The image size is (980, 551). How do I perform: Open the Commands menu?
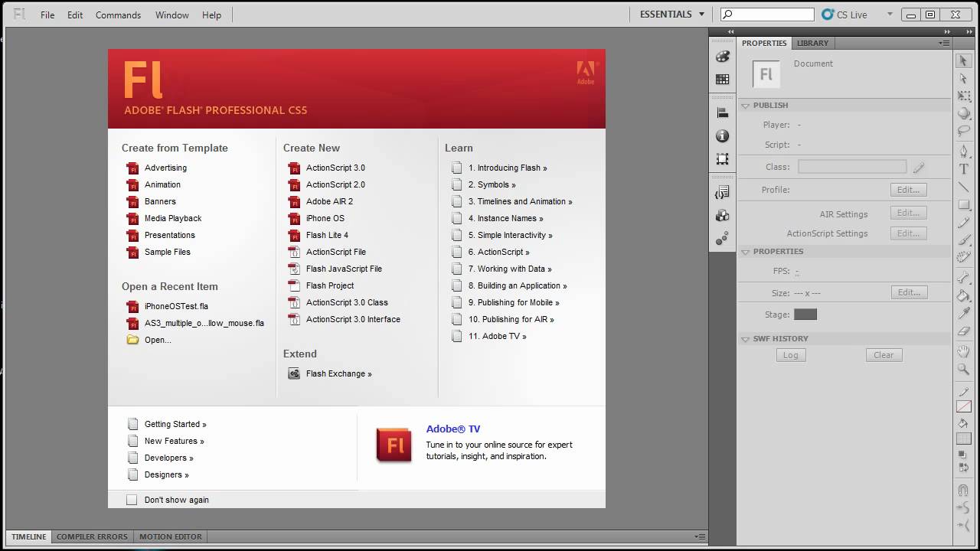pos(118,15)
